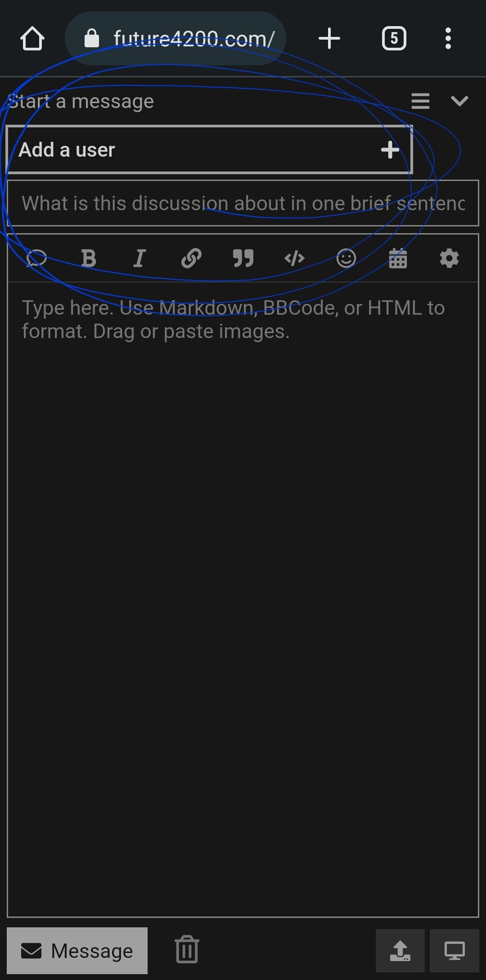486x980 pixels.
Task: Collapse the message composer with chevron
Action: [459, 101]
